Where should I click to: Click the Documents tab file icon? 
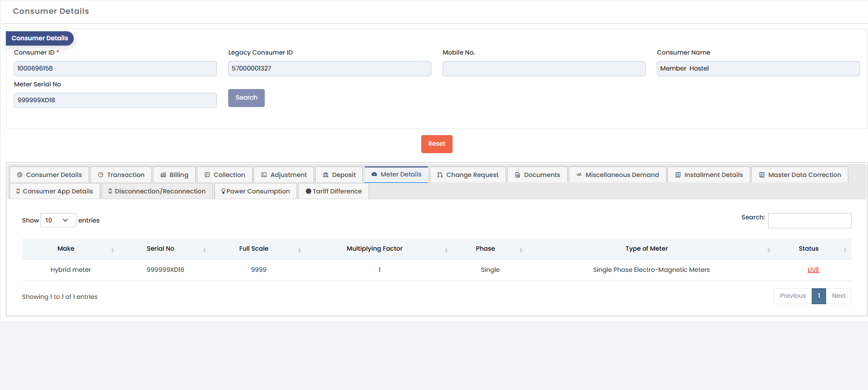point(517,175)
